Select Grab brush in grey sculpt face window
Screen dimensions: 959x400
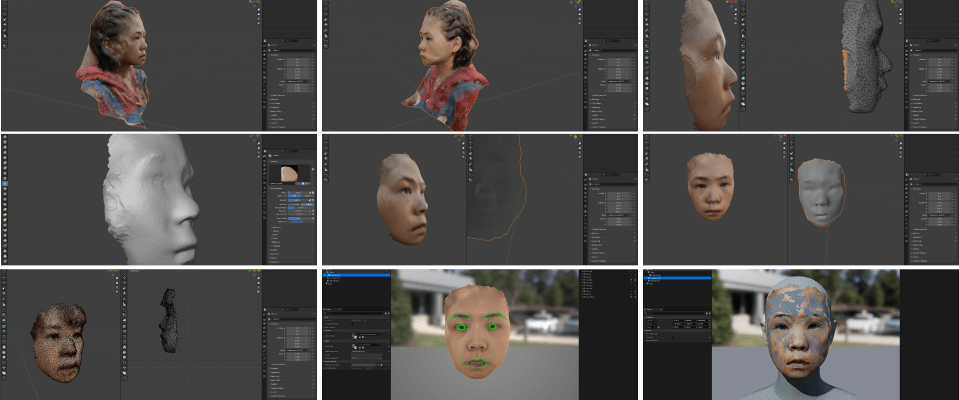tap(5, 215)
